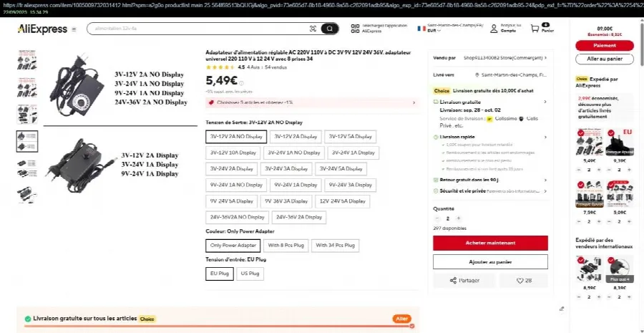This screenshot has width=644, height=333.
Task: Click the red coupon tag icon in the promo banner
Action: point(211,102)
